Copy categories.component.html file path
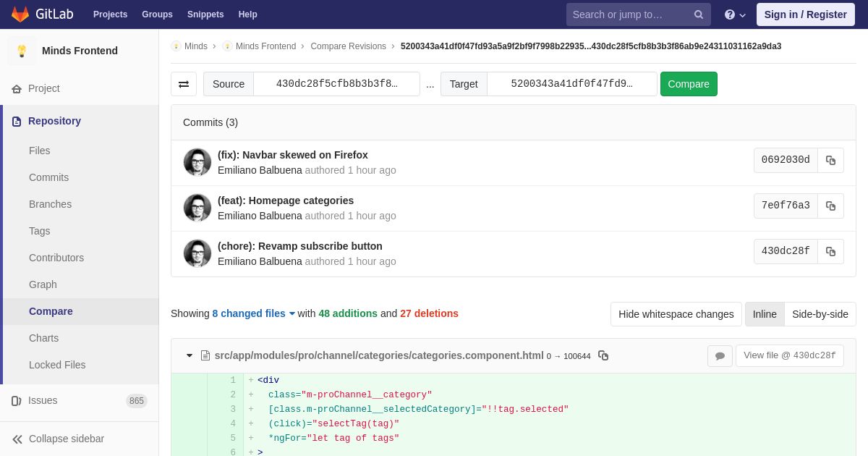The height and width of the screenshot is (456, 868). tap(603, 355)
